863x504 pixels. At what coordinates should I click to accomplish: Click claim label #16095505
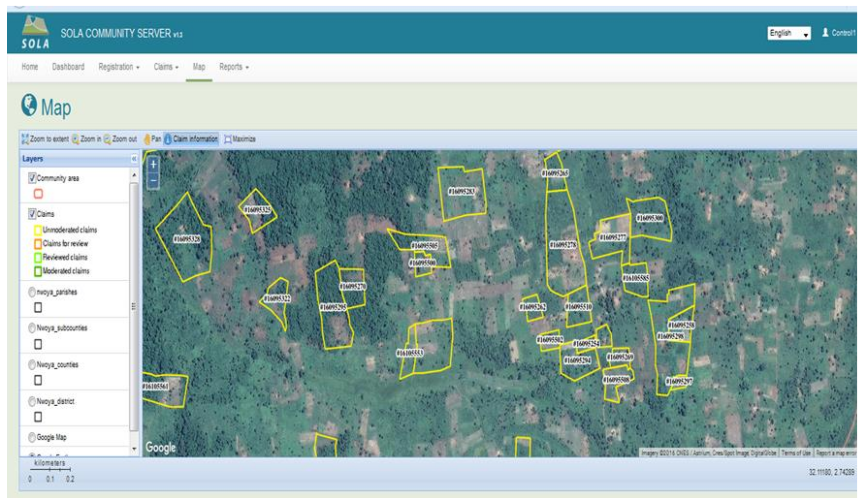click(x=424, y=245)
